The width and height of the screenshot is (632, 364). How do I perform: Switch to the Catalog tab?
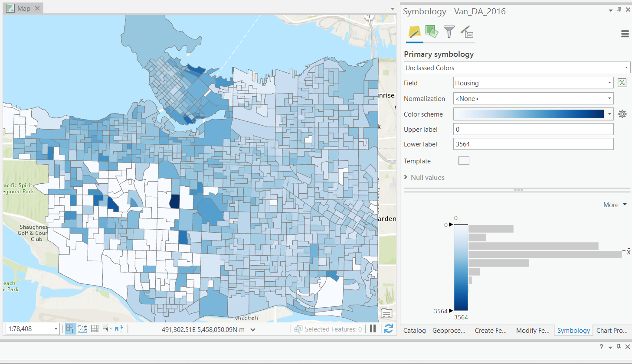414,331
